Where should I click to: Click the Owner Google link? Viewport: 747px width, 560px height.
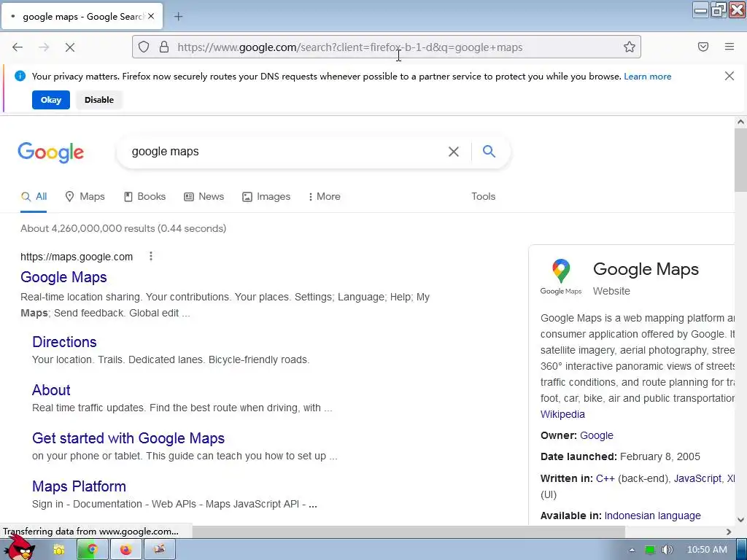pos(597,435)
